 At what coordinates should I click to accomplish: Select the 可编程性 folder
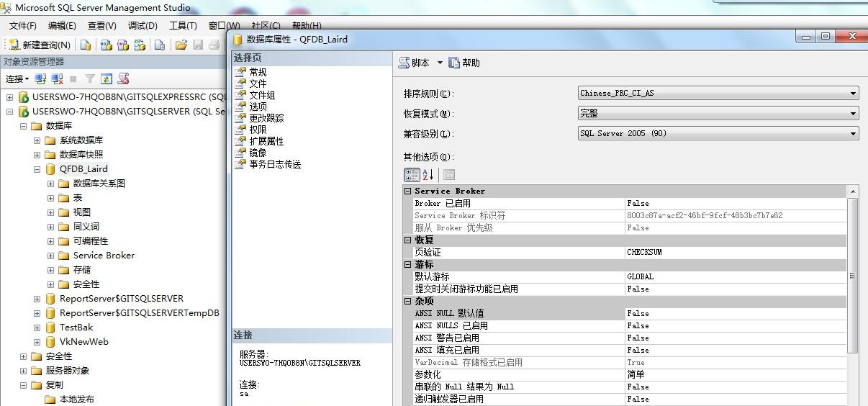(x=90, y=241)
